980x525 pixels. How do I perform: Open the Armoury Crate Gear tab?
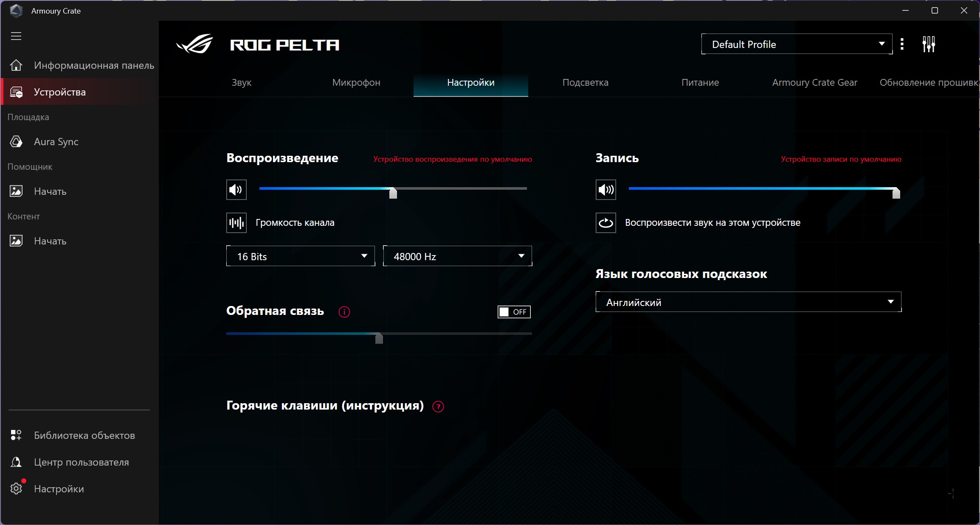(815, 83)
